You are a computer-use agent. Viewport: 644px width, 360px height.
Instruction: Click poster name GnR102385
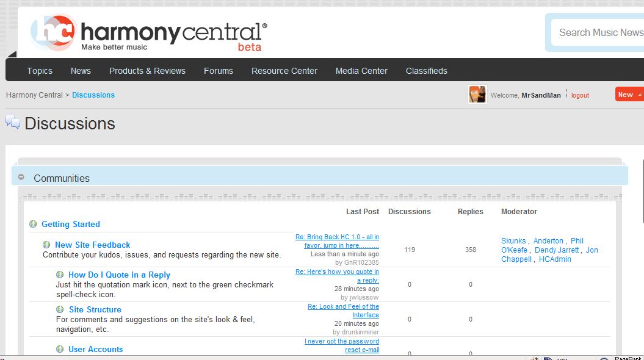coord(361,263)
